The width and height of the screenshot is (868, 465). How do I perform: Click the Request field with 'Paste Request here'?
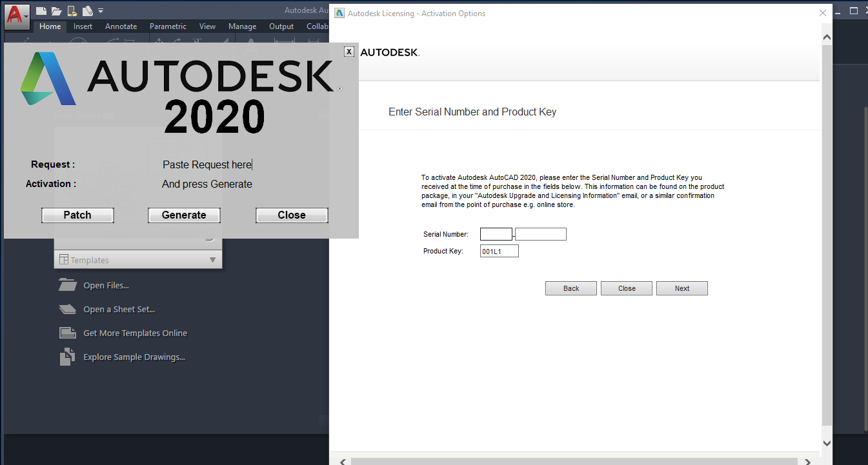207,164
